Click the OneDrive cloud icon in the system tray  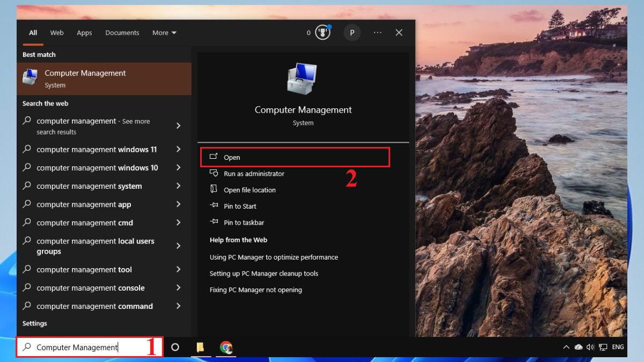click(579, 347)
